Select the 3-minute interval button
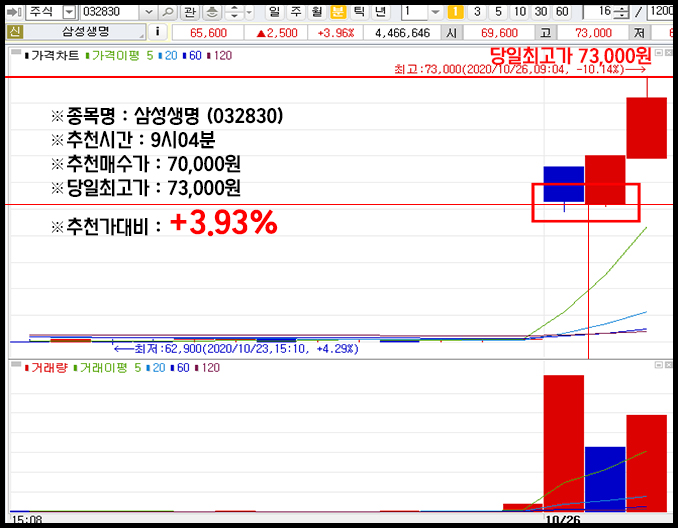The height and width of the screenshot is (528, 678). [477, 12]
